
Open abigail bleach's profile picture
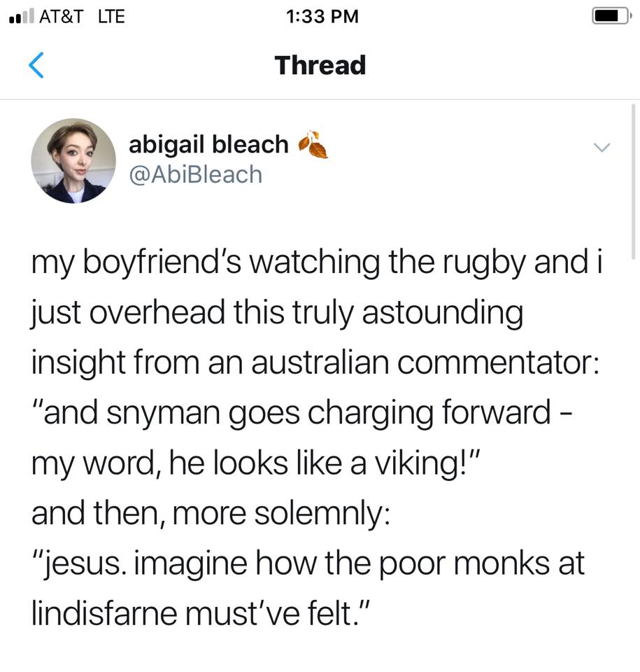tap(73, 161)
